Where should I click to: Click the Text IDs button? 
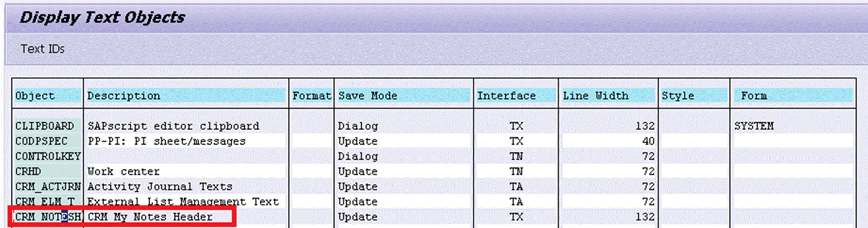pos(43,49)
